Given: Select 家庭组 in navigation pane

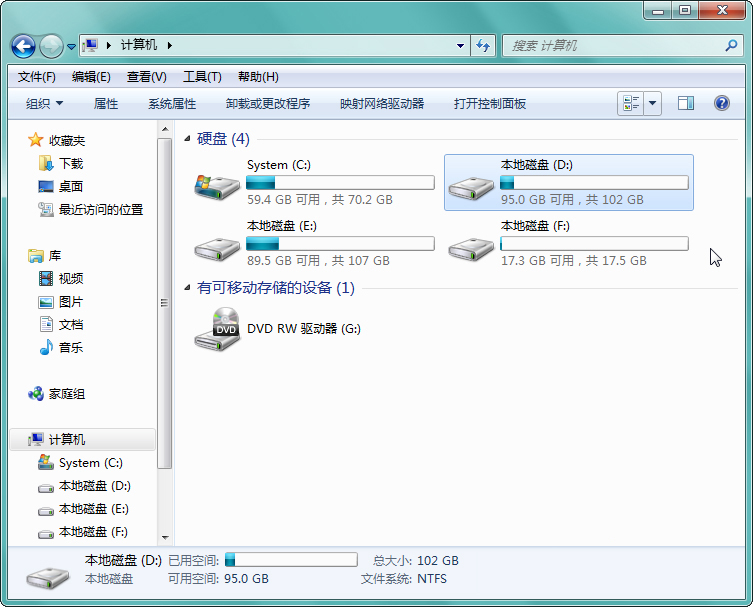Looking at the screenshot, I should click(57, 394).
